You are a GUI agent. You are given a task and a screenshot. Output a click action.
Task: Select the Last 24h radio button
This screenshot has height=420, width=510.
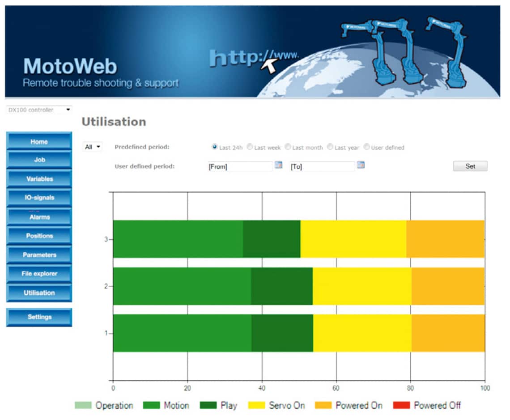click(x=215, y=147)
